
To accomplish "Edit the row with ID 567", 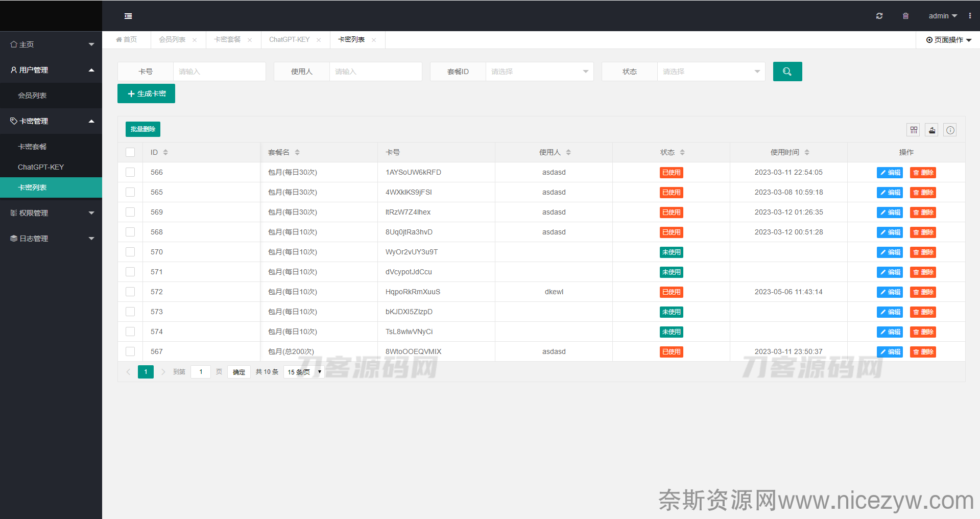I will (890, 352).
